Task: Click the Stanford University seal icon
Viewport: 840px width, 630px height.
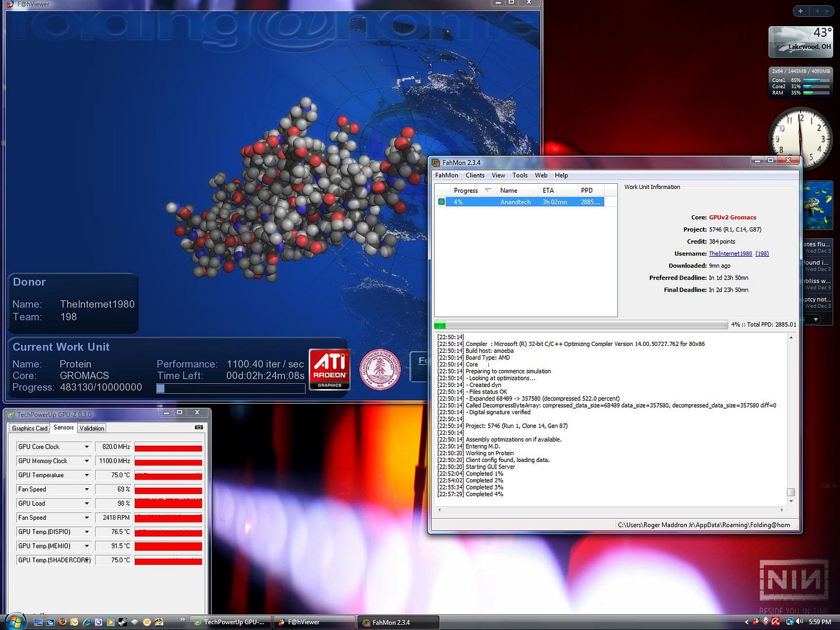Action: coord(380,370)
